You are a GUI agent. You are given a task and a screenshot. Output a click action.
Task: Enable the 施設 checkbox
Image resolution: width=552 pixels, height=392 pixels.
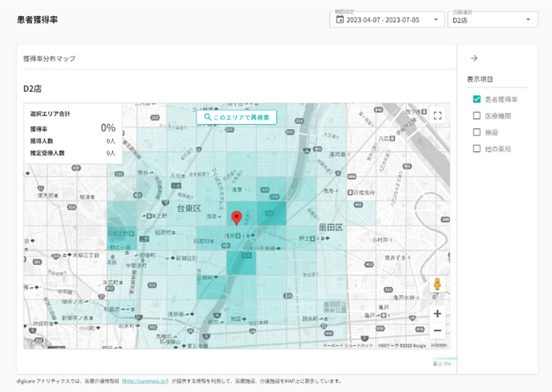tap(476, 132)
